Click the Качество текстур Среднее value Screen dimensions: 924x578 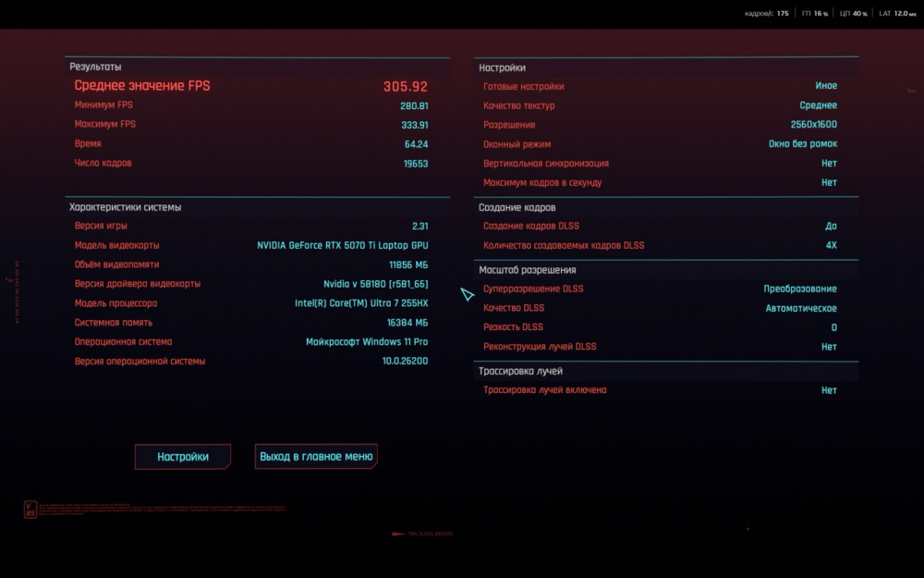pyautogui.click(x=818, y=105)
